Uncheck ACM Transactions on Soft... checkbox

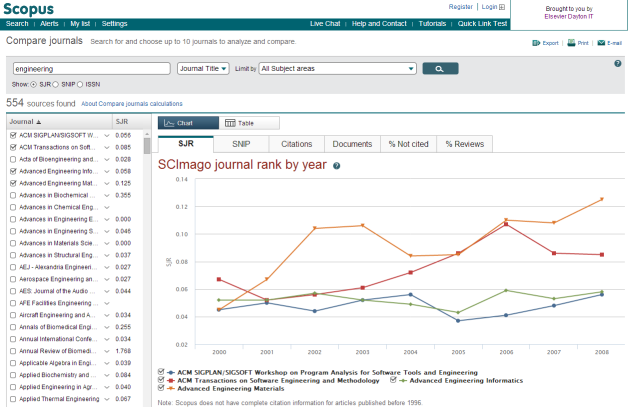coord(13,147)
